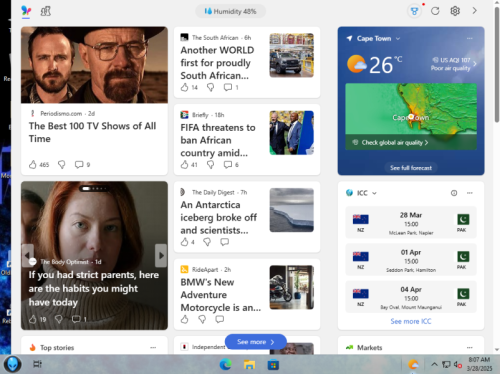Viewport: 500px width, 374px height.
Task: Like the BMW Adventure Motorcycle article
Action: (x=184, y=319)
